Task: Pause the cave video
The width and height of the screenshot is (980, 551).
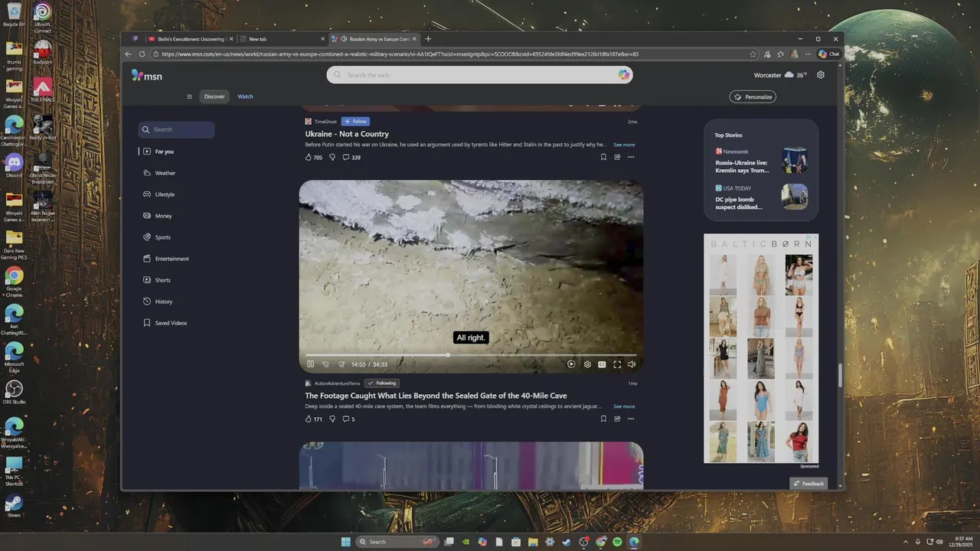Action: tap(310, 364)
